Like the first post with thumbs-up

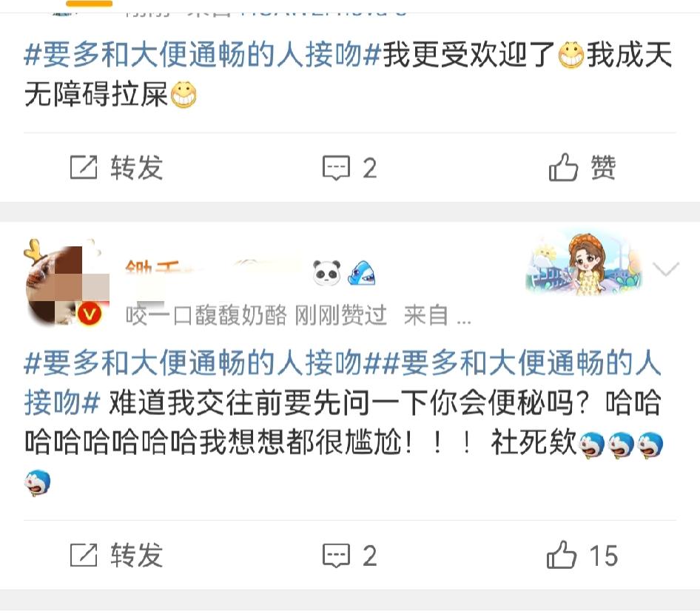click(563, 167)
